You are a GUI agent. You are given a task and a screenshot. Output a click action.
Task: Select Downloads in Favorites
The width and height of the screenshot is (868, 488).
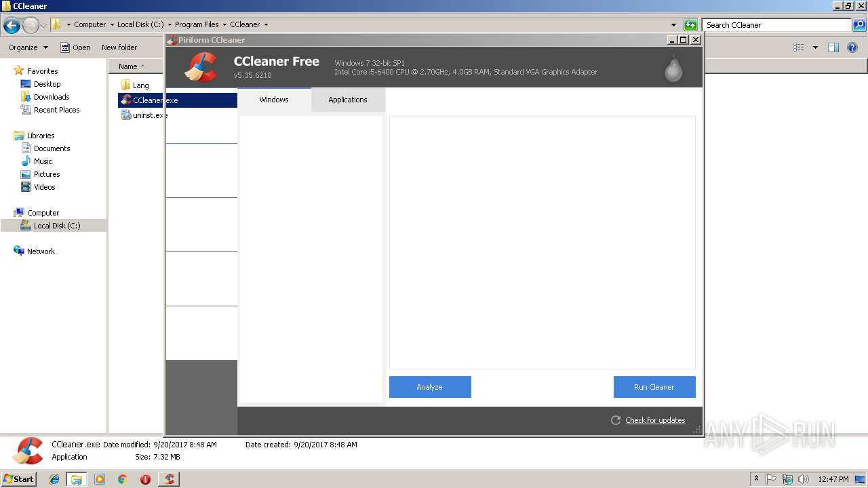[x=52, y=97]
